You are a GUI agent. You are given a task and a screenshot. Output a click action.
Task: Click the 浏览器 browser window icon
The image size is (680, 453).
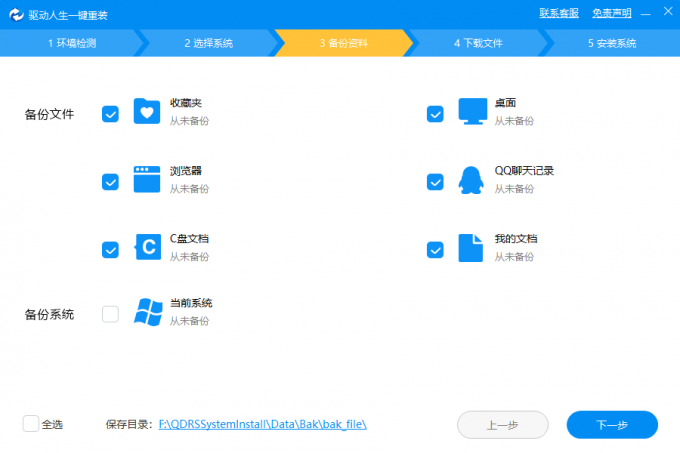[x=147, y=180]
